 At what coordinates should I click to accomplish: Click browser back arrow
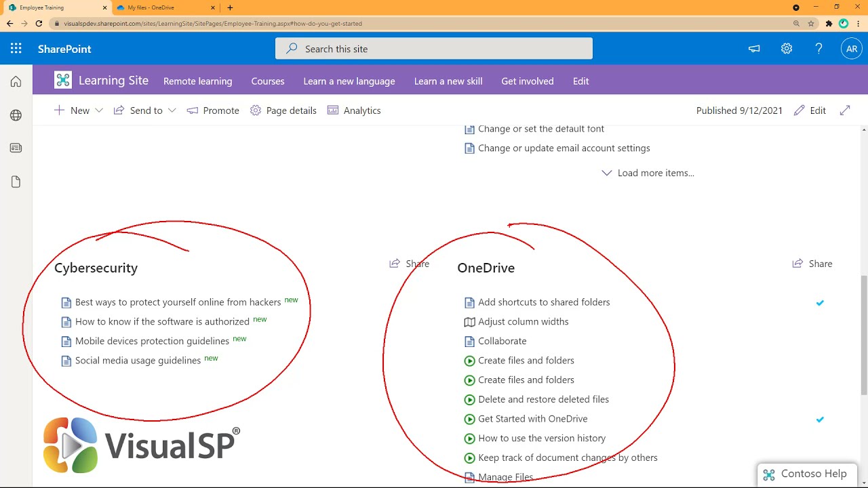(9, 23)
